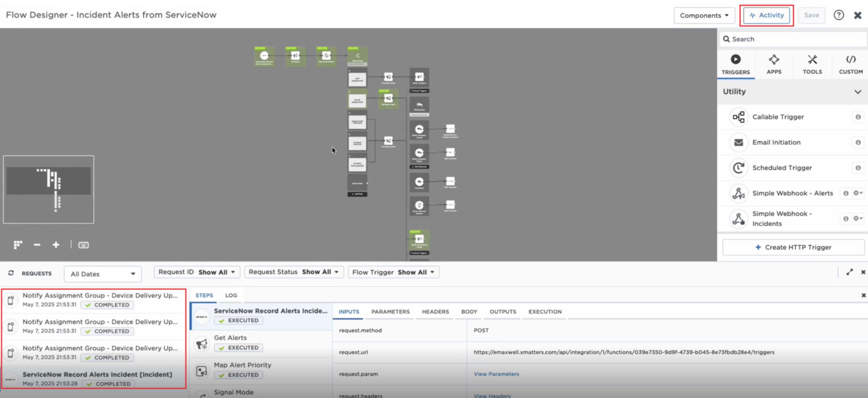Select the Simple Webhook - Incidents icon

(738, 219)
